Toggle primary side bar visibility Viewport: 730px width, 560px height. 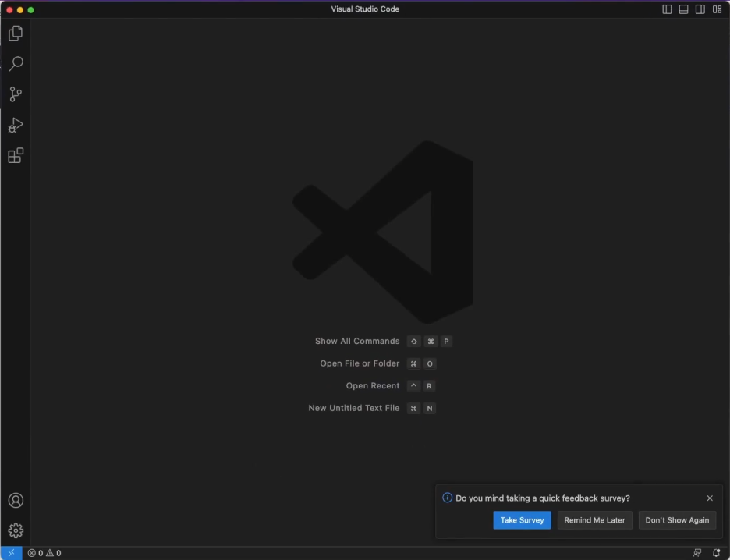(x=667, y=9)
